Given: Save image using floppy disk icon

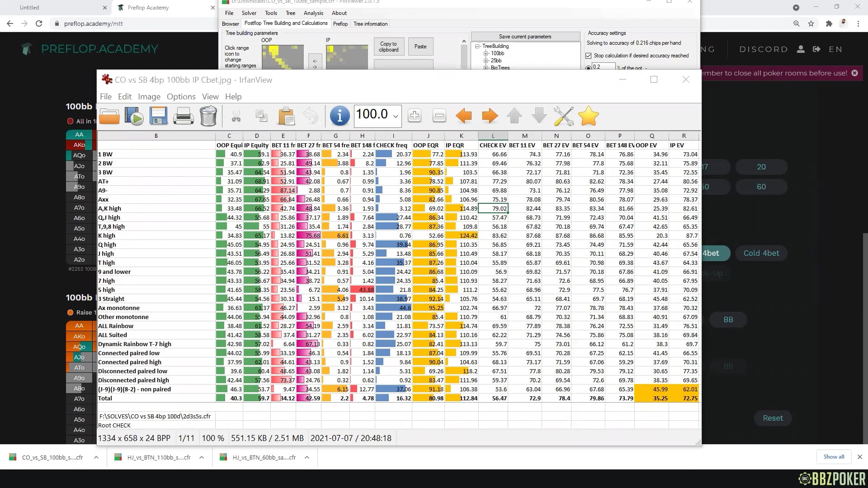Looking at the screenshot, I should tap(159, 116).
